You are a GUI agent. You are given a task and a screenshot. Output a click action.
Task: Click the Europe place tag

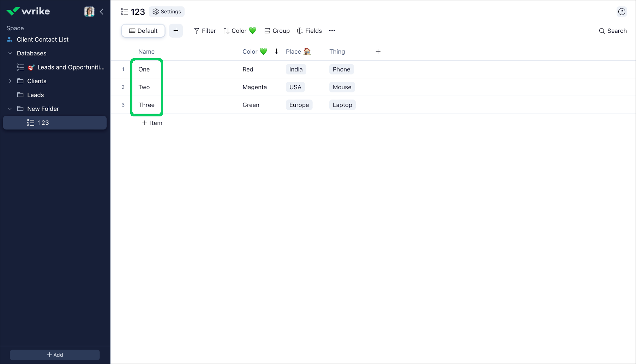click(299, 105)
